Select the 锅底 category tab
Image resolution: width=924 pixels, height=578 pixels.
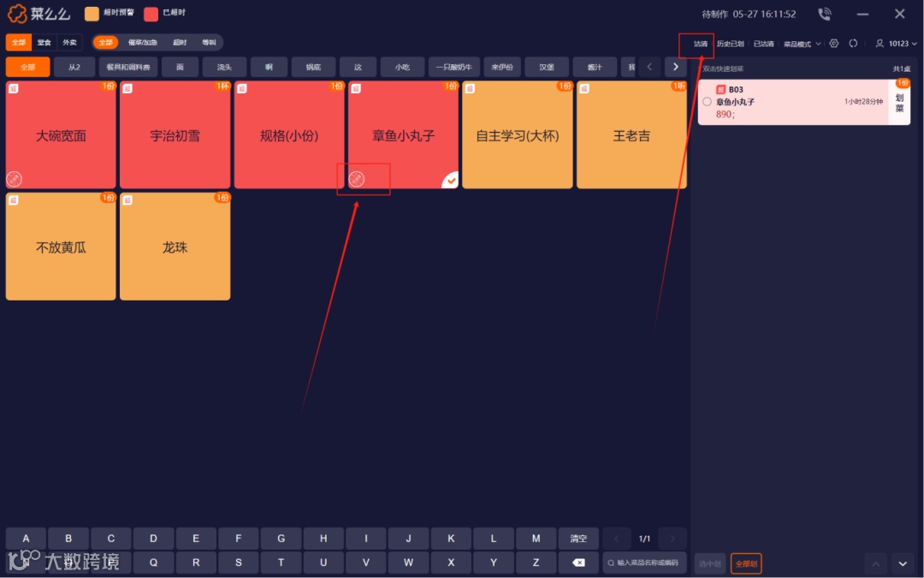click(x=313, y=68)
